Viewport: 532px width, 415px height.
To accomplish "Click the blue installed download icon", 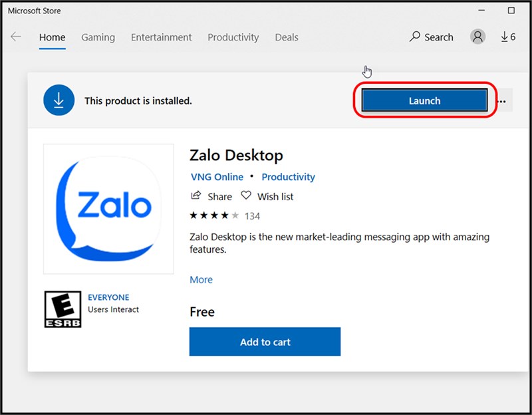I will pos(59,100).
